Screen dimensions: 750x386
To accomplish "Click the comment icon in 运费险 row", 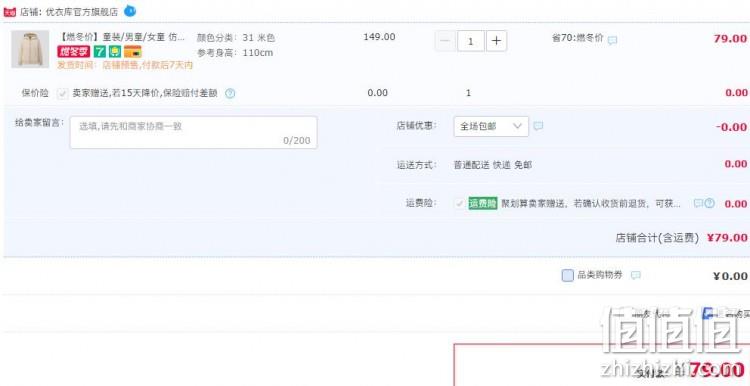I will (698, 203).
